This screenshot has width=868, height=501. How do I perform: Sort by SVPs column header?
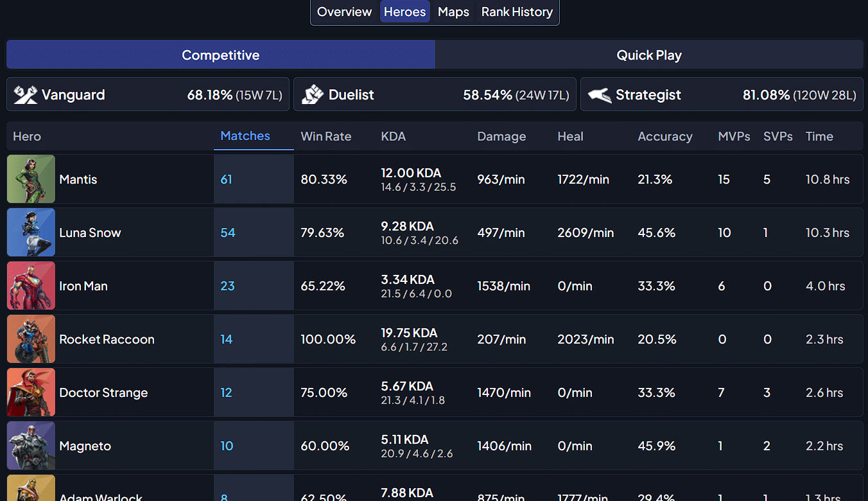pos(778,136)
